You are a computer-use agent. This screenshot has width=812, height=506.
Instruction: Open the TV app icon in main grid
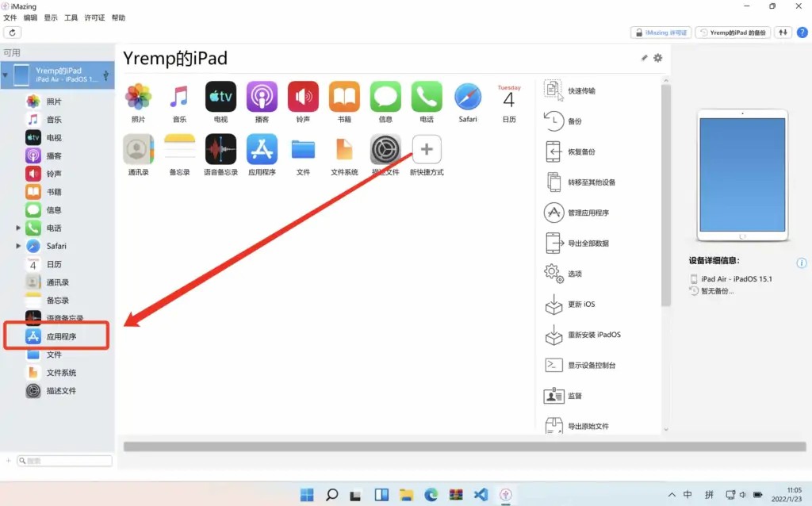(x=220, y=97)
